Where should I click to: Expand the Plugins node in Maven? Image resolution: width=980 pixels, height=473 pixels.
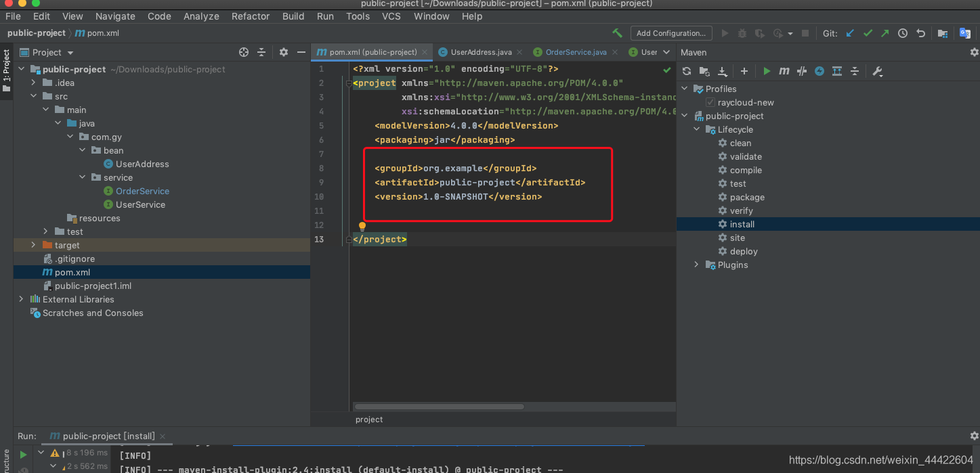697,265
